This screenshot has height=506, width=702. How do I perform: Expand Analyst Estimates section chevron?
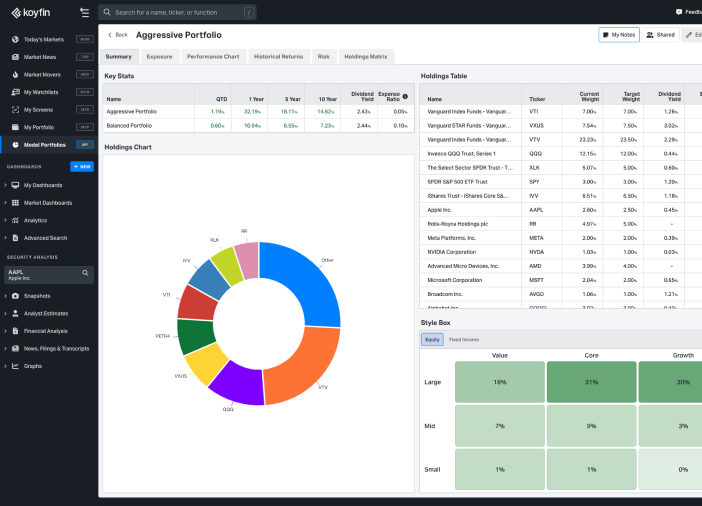click(x=5, y=313)
